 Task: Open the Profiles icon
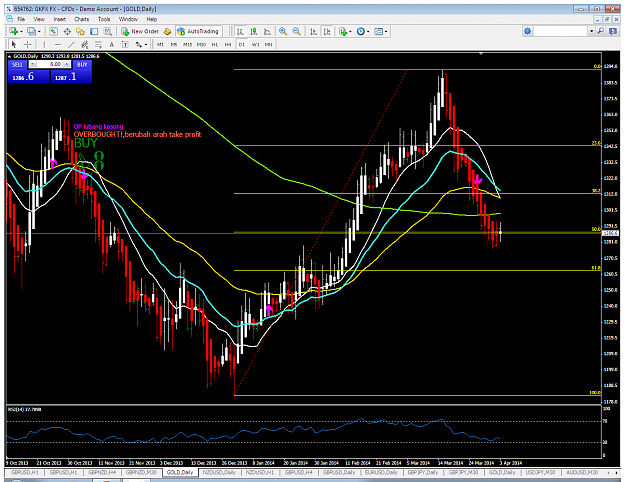[31, 31]
